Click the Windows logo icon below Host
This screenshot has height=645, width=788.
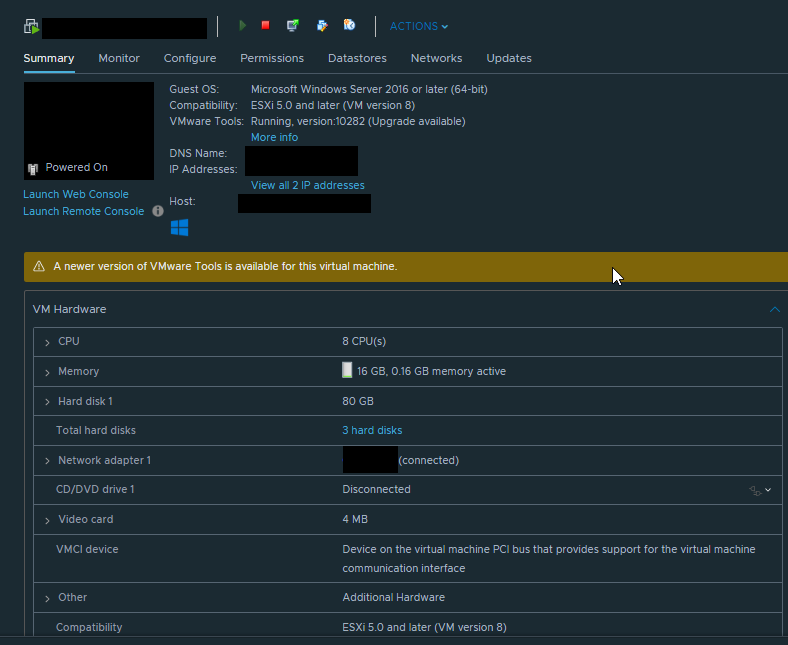(x=179, y=227)
